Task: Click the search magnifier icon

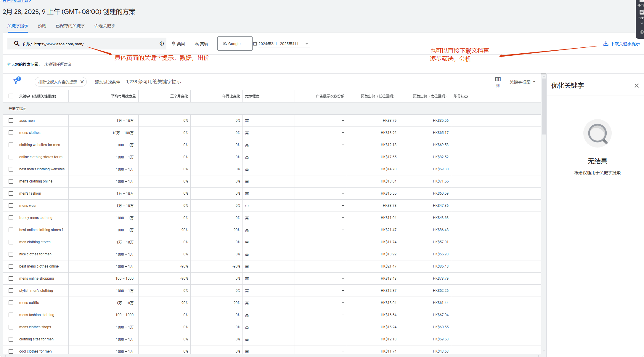Action: pyautogui.click(x=17, y=44)
